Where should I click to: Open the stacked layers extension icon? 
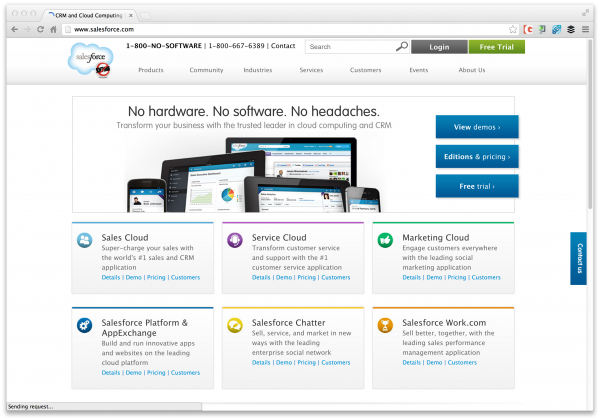(x=571, y=29)
